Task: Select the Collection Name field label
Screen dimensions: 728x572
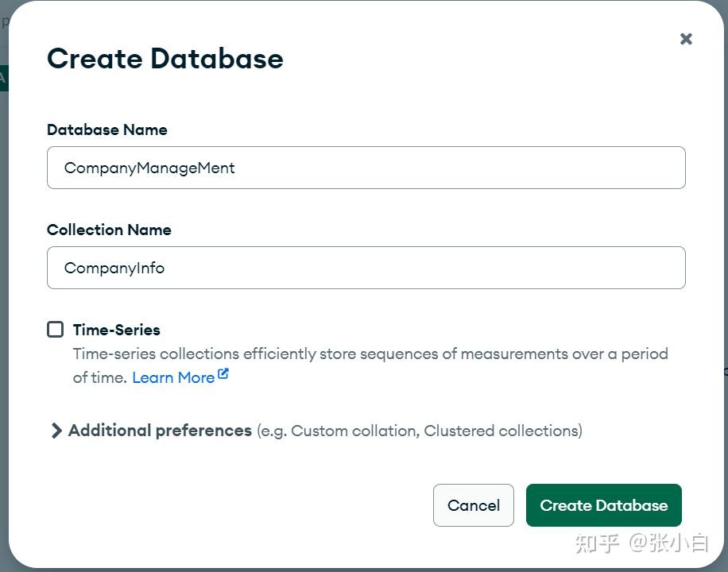Action: (109, 230)
